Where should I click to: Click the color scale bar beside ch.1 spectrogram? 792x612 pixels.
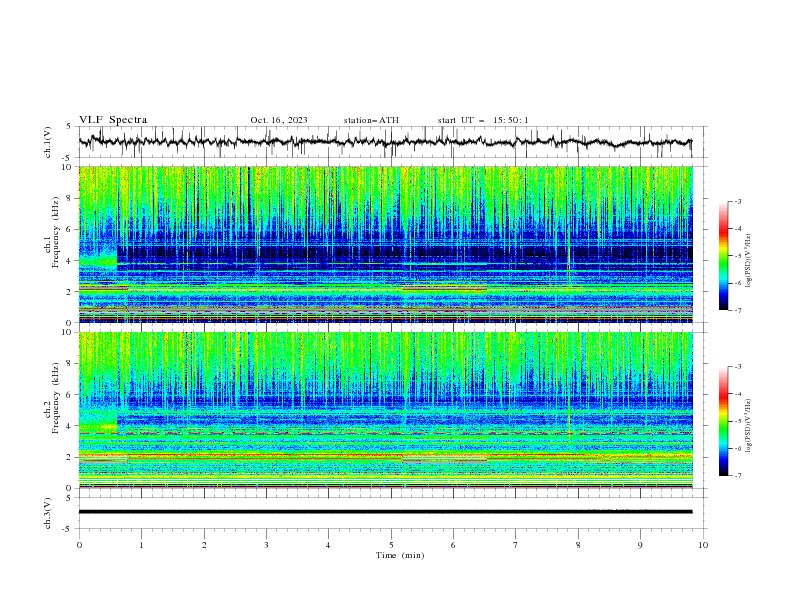[x=724, y=256]
